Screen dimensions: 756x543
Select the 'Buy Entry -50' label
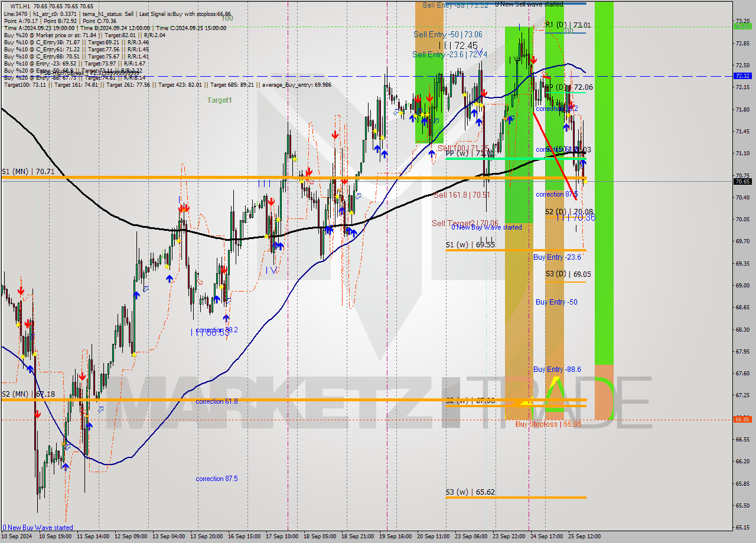click(556, 302)
